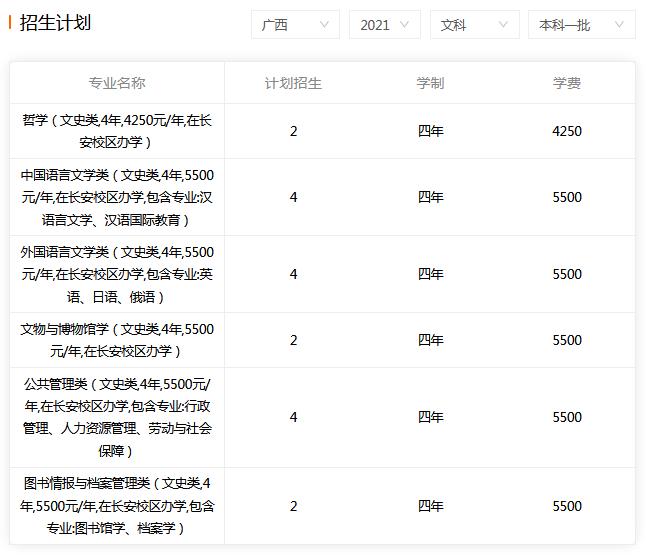Select the 外国语言文学类 major name cell
The height and width of the screenshot is (555, 646).
117,274
